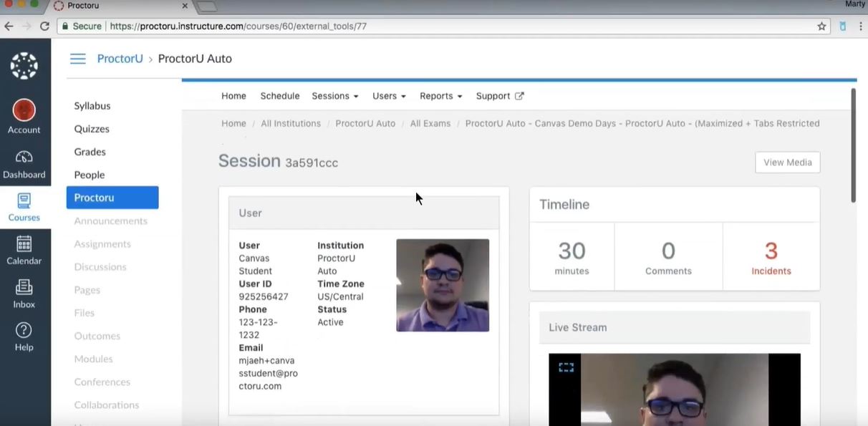
Task: Bookmark page with the star icon
Action: point(821,26)
